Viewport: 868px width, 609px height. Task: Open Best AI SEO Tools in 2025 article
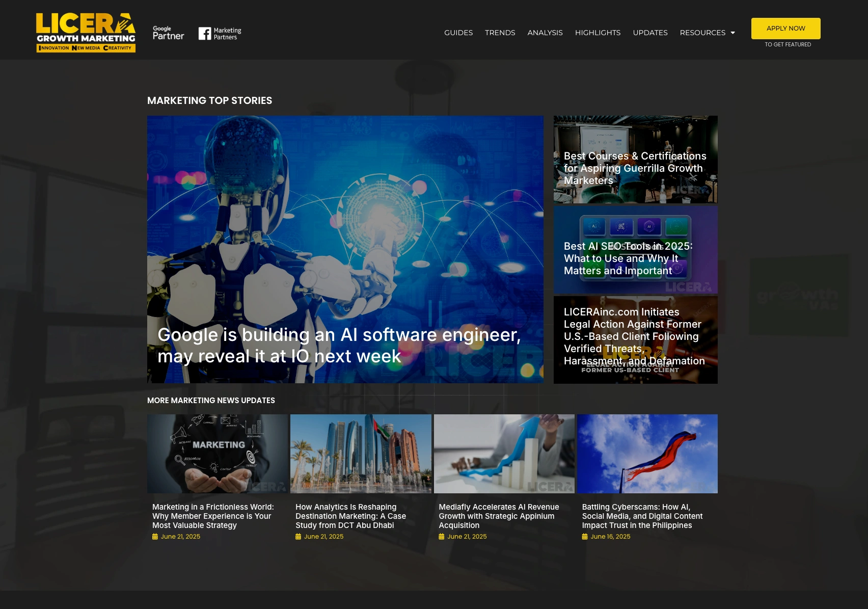click(x=628, y=258)
